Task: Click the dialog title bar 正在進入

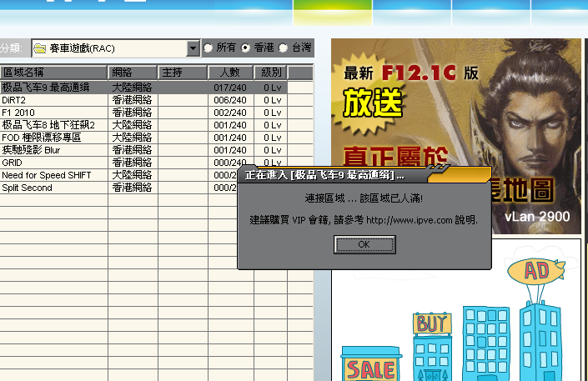Action: (x=364, y=175)
